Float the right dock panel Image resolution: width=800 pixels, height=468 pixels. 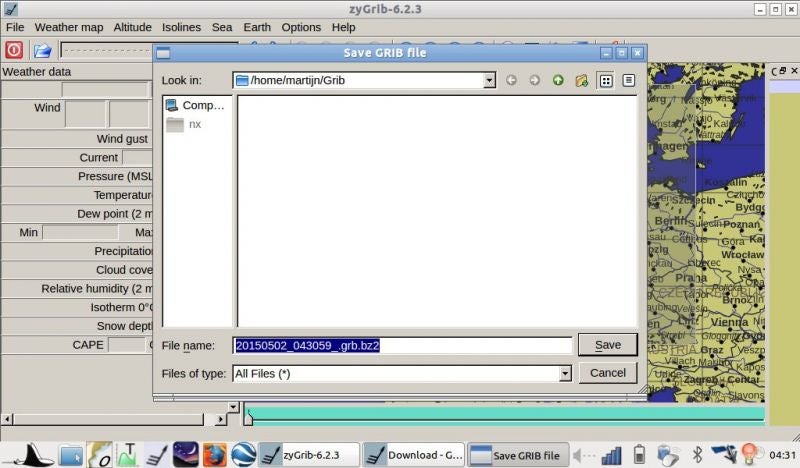pos(783,71)
